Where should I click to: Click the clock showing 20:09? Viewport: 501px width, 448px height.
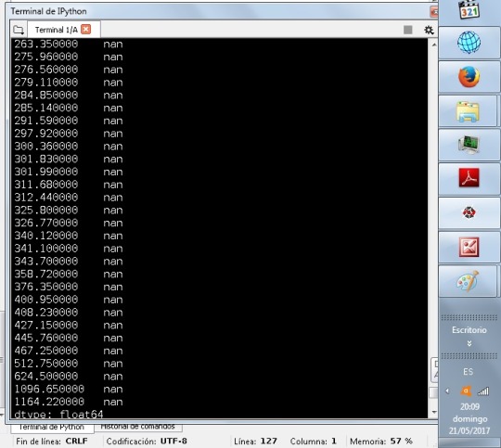pos(469,406)
